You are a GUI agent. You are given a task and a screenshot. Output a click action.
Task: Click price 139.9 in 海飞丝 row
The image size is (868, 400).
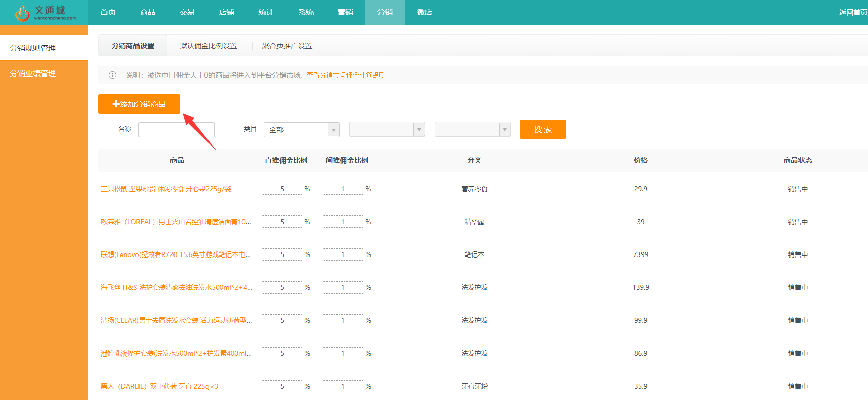[x=641, y=287]
